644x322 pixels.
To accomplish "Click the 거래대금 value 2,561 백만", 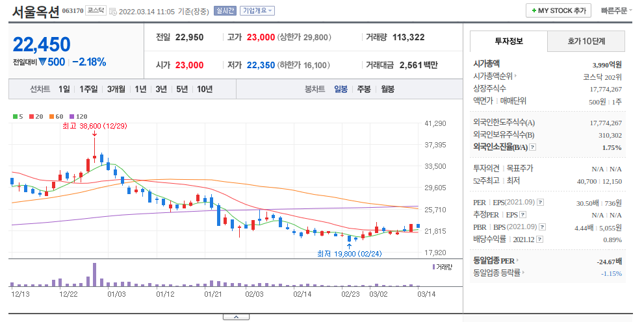I will [x=419, y=65].
